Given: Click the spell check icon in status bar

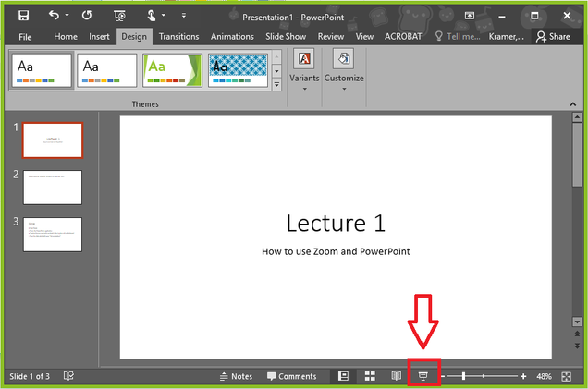Looking at the screenshot, I should (68, 376).
